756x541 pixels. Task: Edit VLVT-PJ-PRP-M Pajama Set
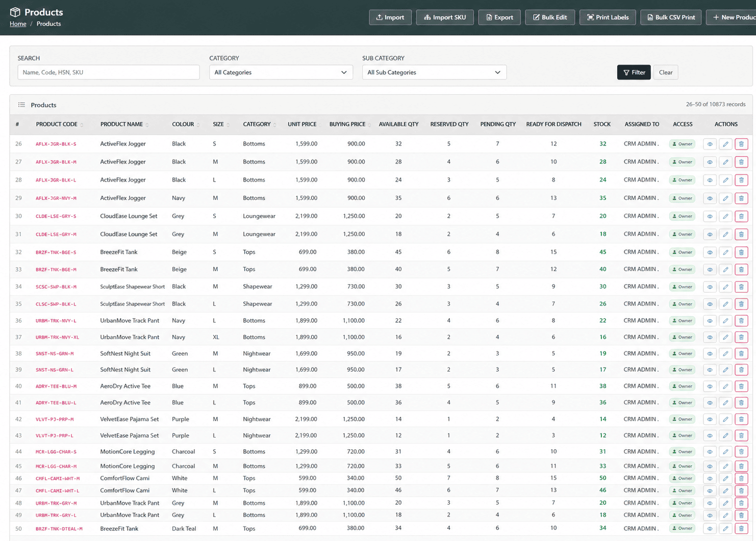725,419
